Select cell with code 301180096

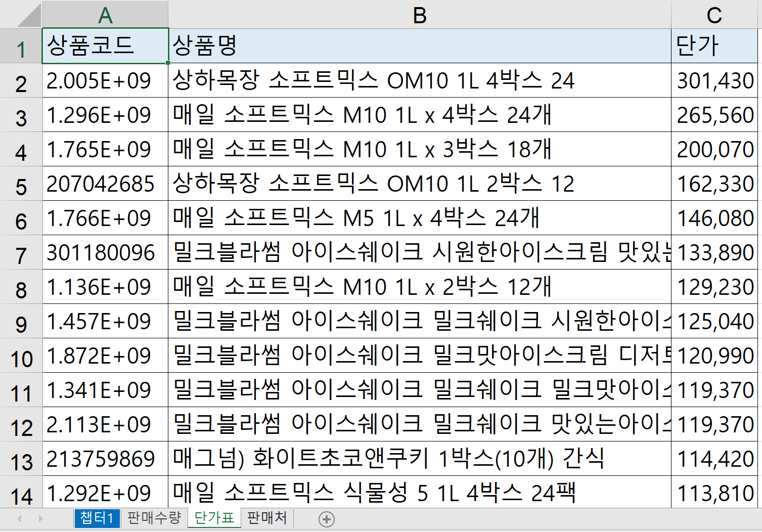click(105, 252)
